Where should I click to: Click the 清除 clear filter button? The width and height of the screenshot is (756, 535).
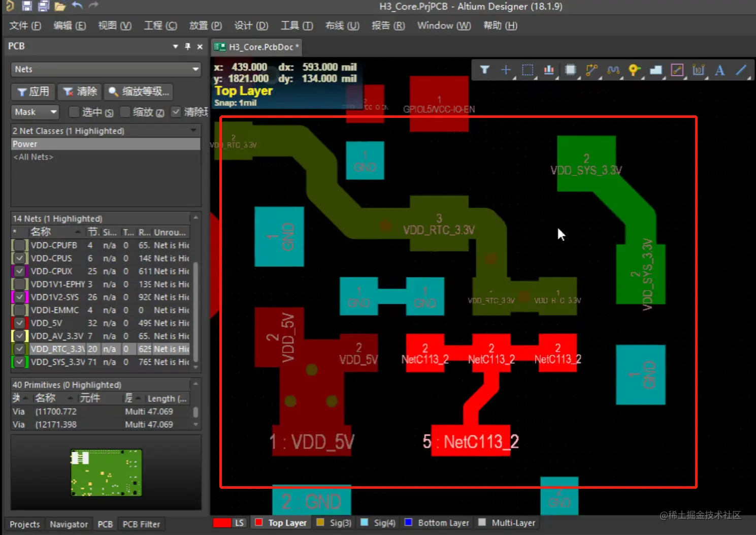pos(80,91)
